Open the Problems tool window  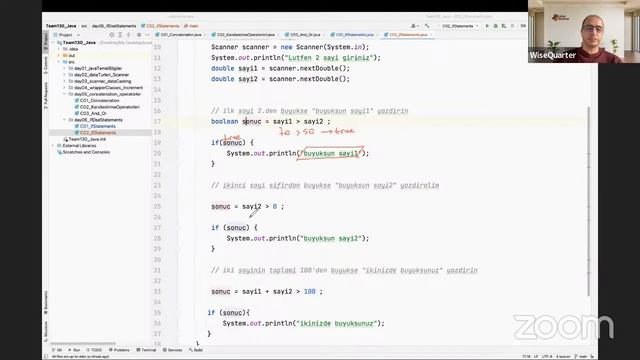119,350
